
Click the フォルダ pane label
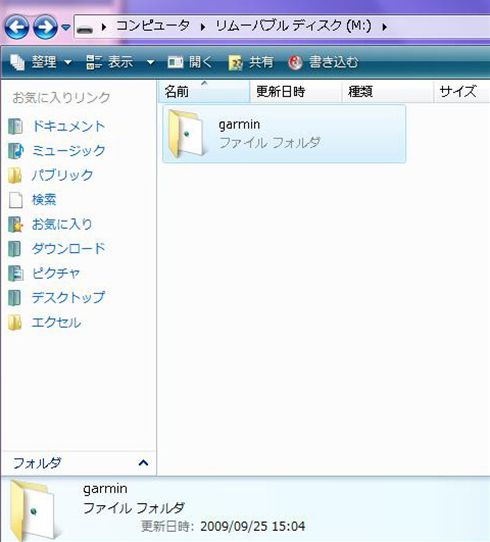(x=37, y=463)
